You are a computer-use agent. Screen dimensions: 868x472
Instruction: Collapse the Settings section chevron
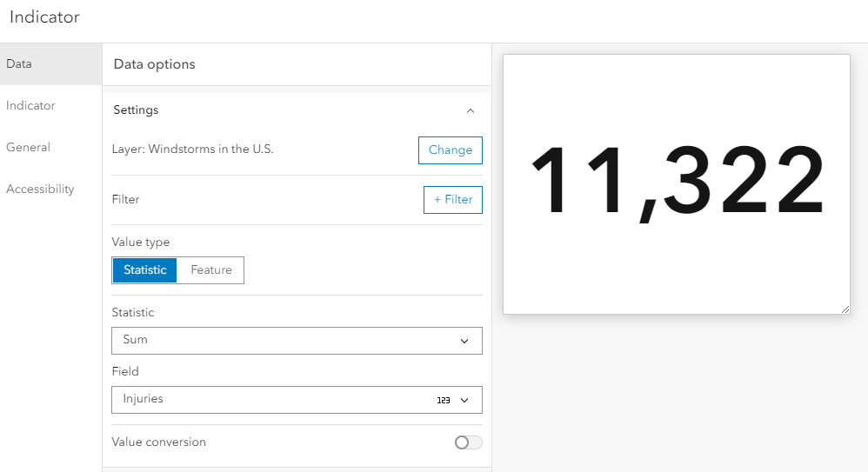coord(471,111)
